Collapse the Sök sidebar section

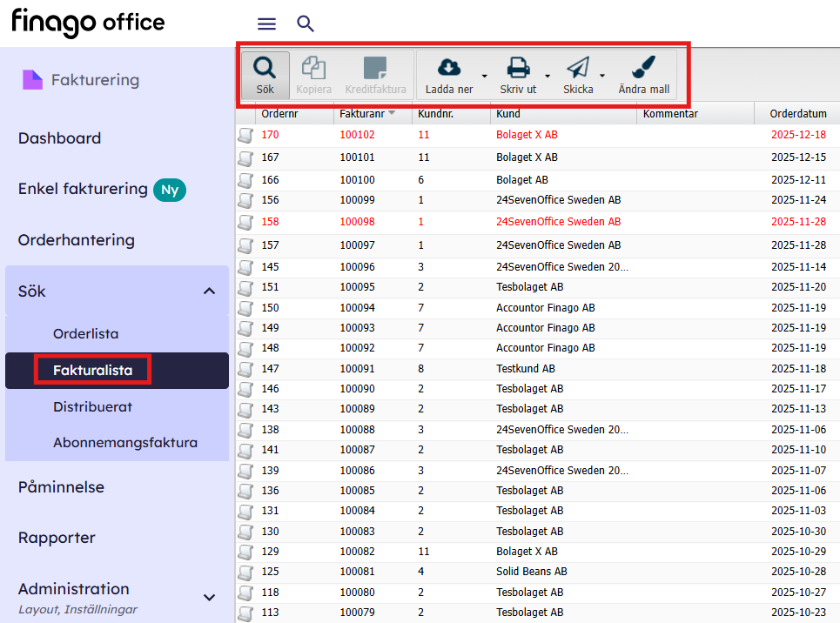coord(209,291)
